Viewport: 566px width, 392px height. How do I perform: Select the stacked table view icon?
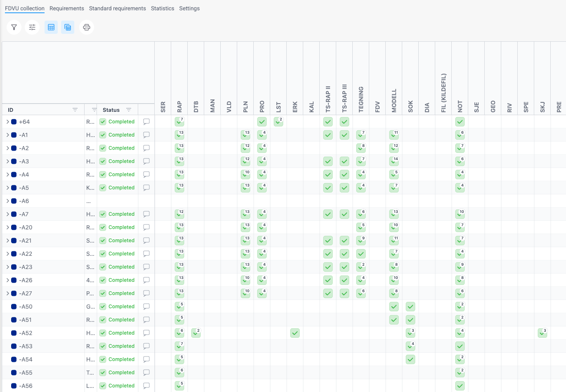click(x=68, y=27)
